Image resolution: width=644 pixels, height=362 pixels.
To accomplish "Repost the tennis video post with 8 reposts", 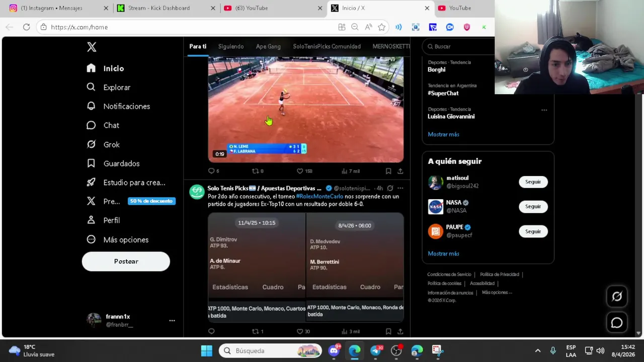I will click(258, 171).
